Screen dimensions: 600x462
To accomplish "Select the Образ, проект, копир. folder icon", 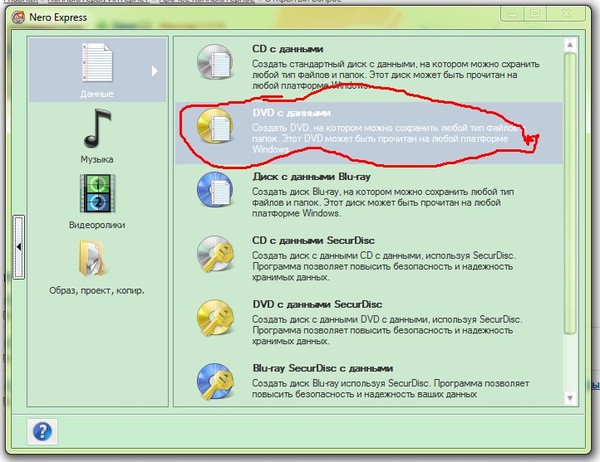I will [x=92, y=258].
